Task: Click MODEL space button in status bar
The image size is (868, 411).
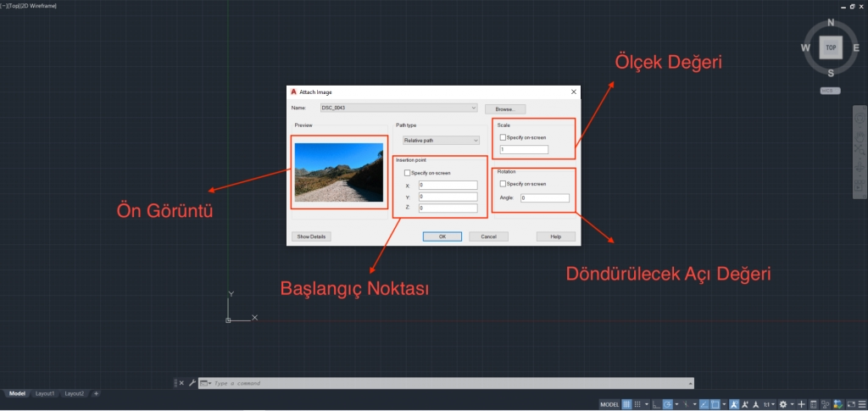Action: (x=609, y=404)
